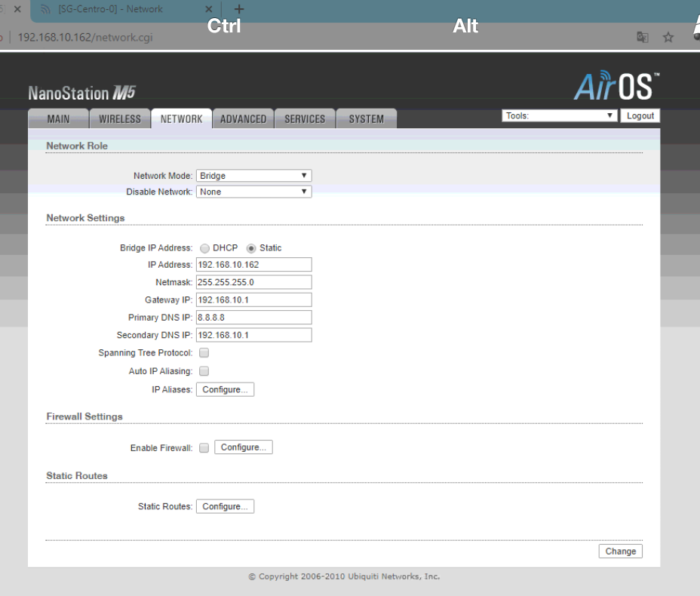Enable Spanning Tree Protocol checkbox
This screenshot has width=700, height=596.
click(204, 352)
